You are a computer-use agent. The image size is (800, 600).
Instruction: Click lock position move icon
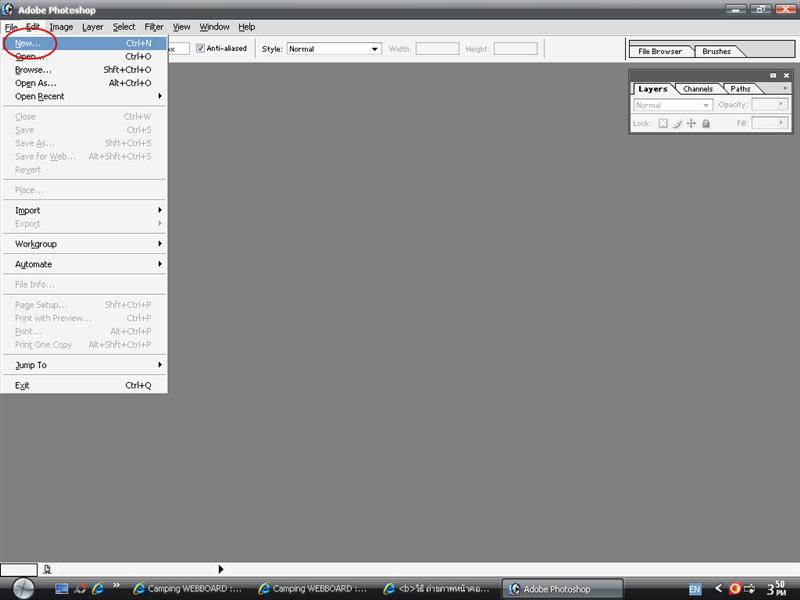click(691, 123)
